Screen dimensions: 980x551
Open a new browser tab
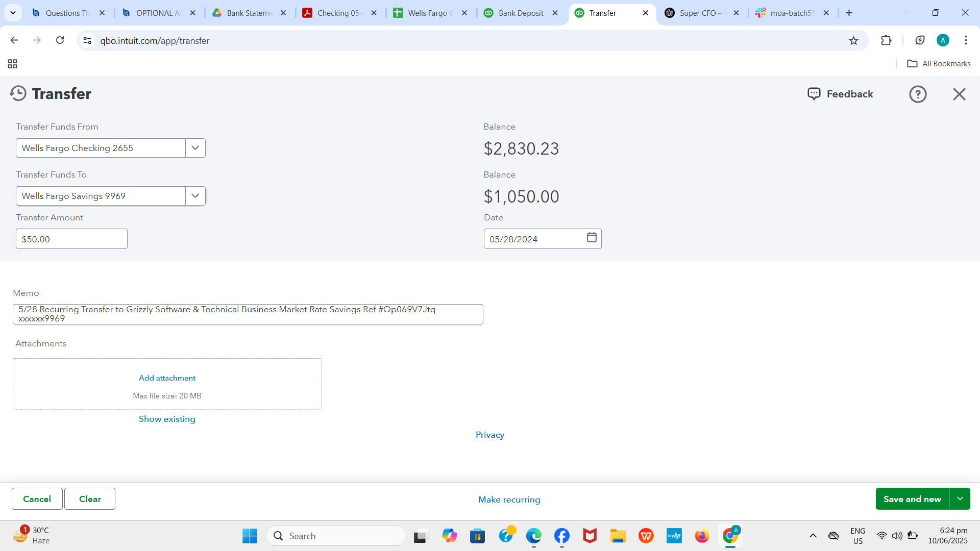(849, 13)
